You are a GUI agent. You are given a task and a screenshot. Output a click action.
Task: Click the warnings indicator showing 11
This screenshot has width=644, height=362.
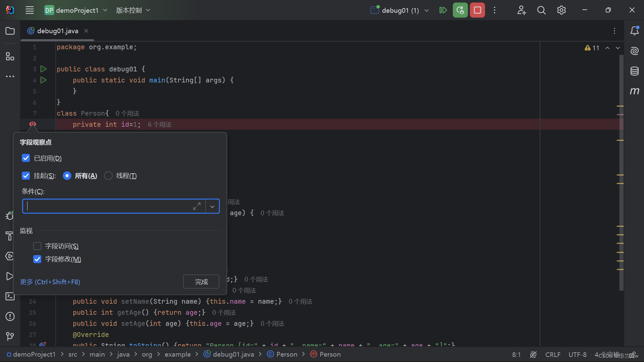592,48
